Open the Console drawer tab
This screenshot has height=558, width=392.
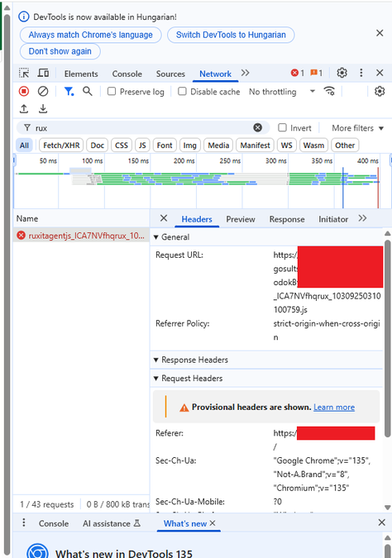[54, 523]
